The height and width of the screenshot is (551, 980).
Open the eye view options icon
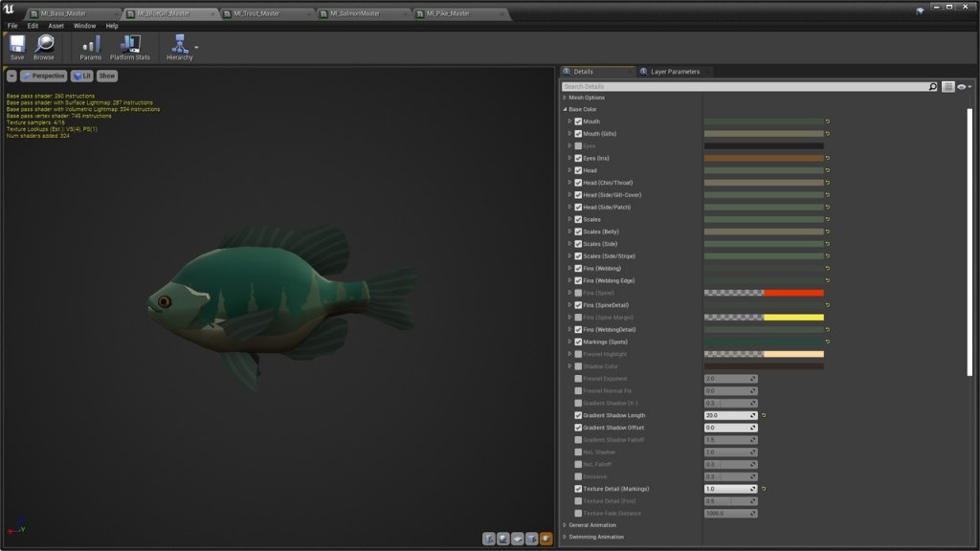tap(962, 87)
